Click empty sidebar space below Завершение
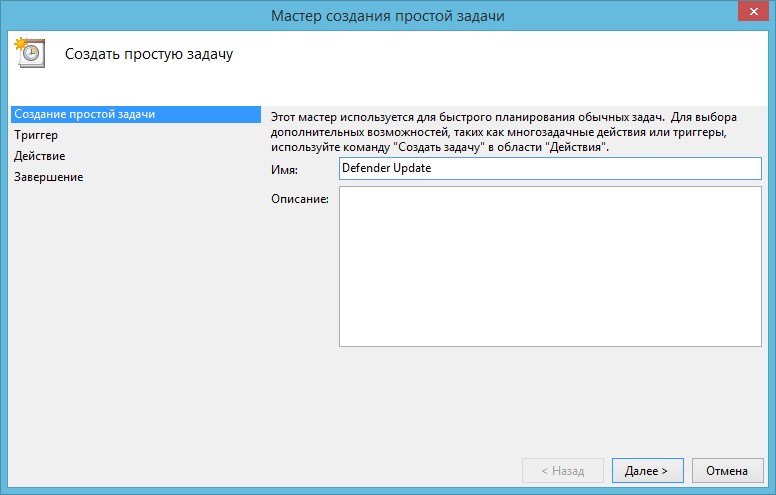 (130, 320)
